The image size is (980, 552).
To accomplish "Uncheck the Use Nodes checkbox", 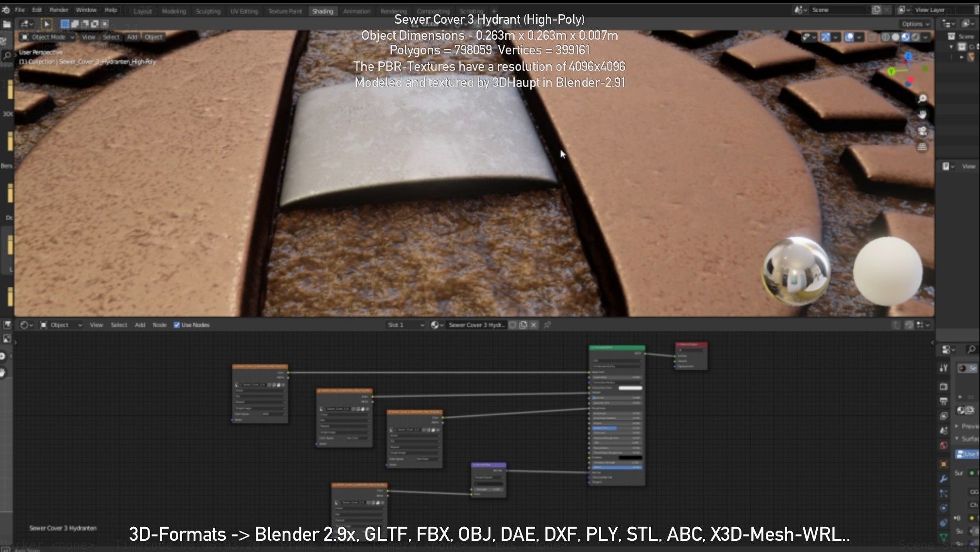I will coord(177,325).
